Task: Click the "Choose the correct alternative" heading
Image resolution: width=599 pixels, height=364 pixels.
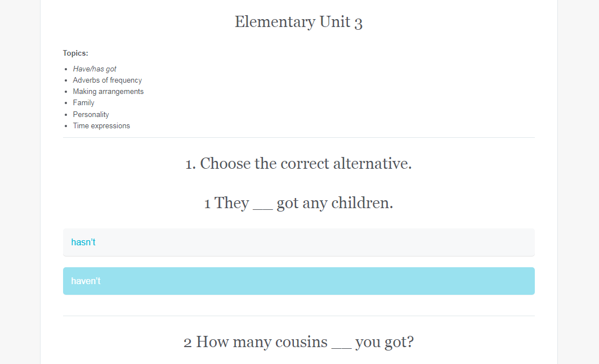Action: [298, 164]
